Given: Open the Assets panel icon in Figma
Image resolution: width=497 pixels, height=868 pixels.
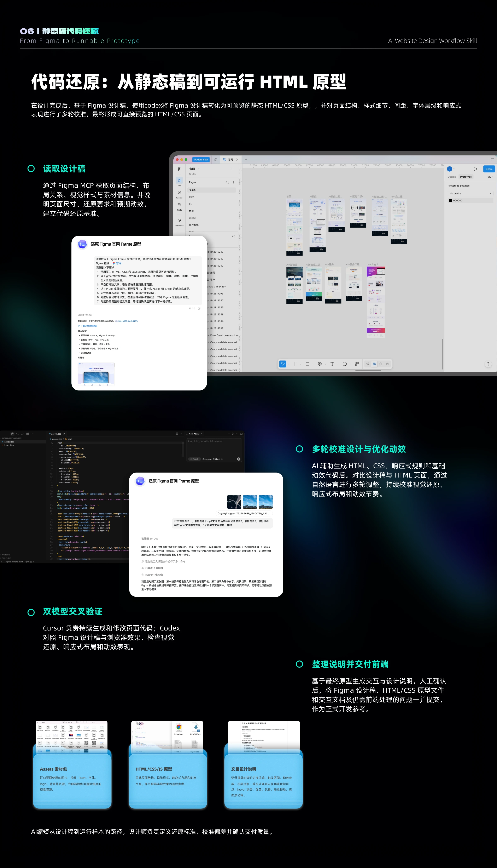Looking at the screenshot, I should (x=179, y=193).
